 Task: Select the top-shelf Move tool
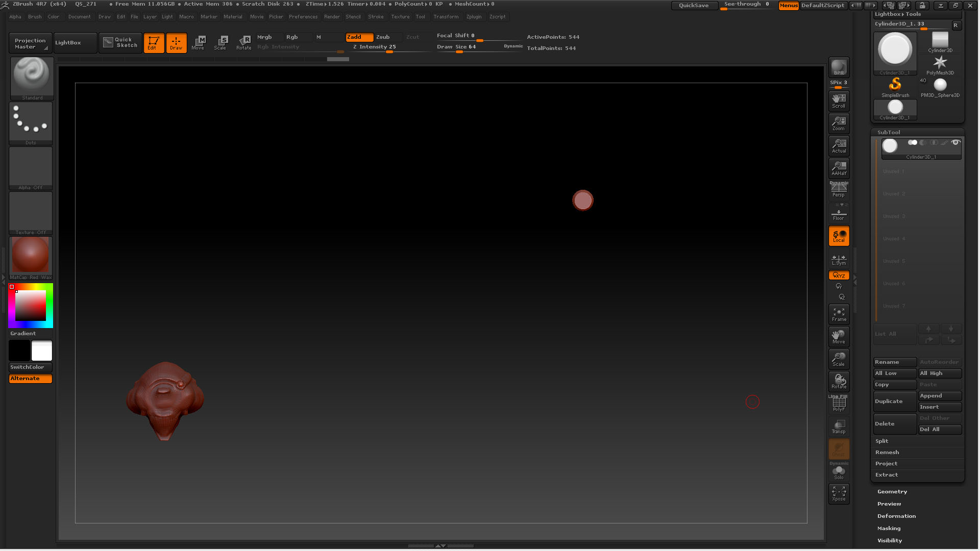pos(198,43)
